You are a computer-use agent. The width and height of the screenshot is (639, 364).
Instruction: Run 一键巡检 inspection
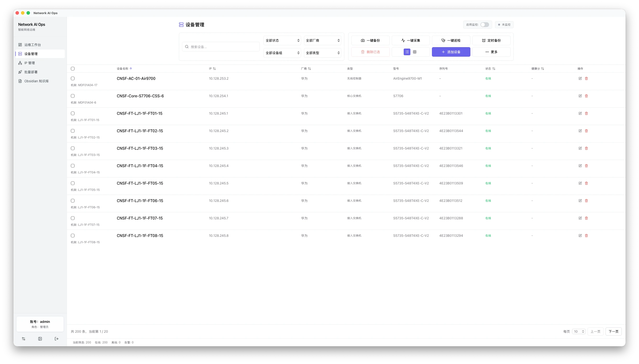click(451, 40)
